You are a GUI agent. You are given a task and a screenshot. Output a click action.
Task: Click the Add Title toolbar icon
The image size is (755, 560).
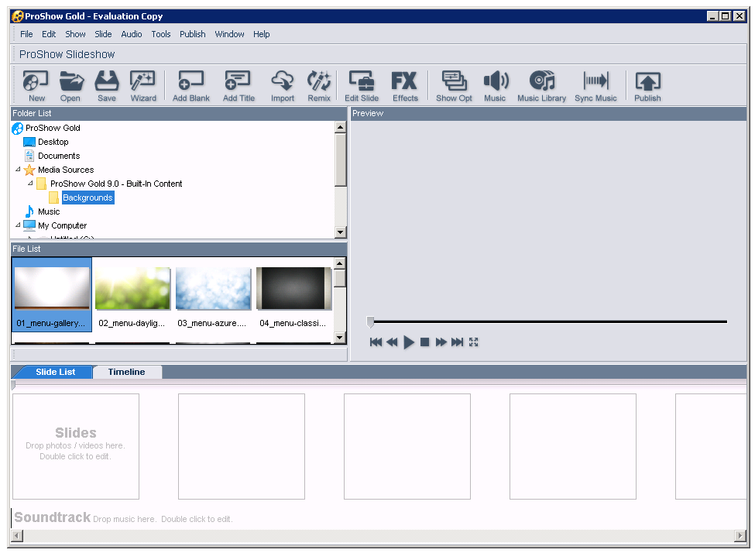tap(239, 86)
